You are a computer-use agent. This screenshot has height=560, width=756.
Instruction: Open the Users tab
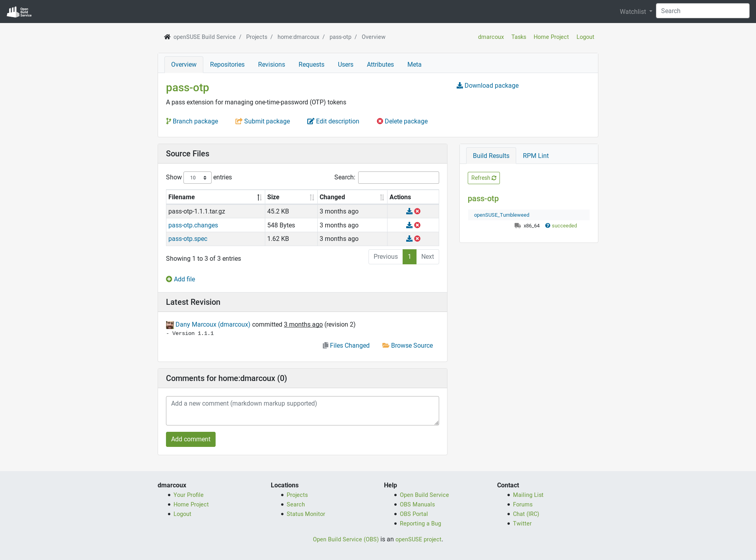click(x=345, y=65)
